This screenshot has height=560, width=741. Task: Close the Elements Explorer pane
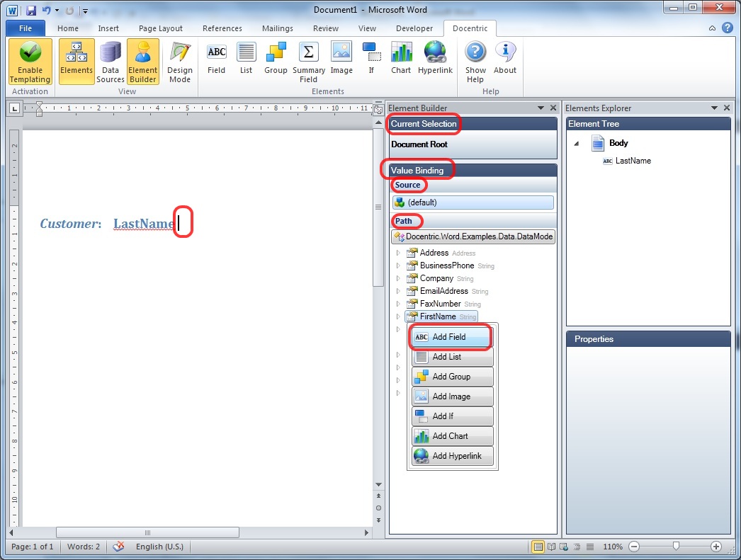point(727,108)
